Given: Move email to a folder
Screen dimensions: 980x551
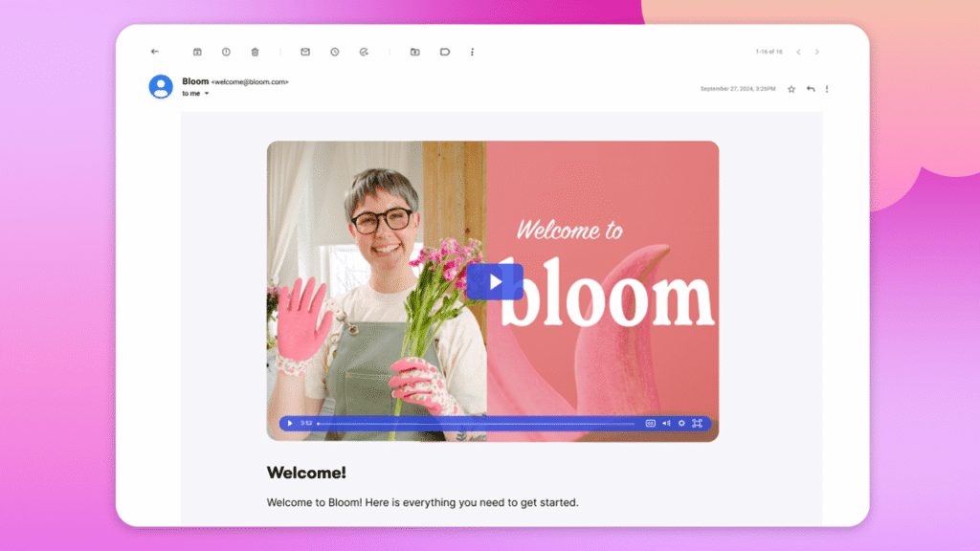Looking at the screenshot, I should [x=414, y=52].
